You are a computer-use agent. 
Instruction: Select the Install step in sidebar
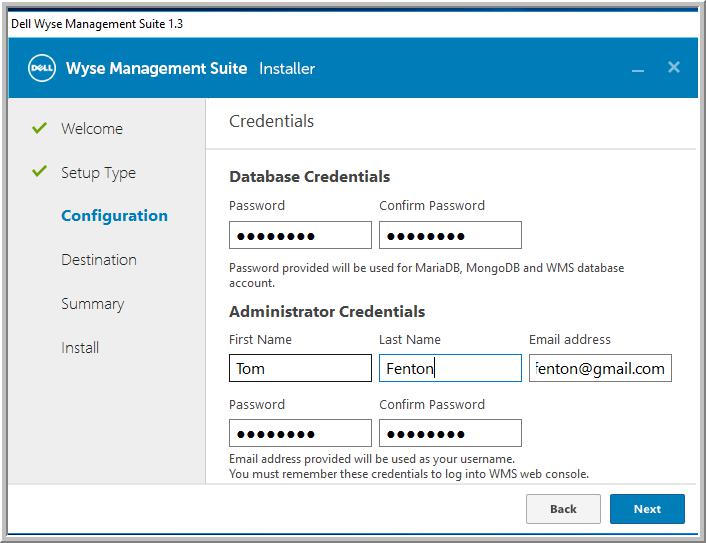pyautogui.click(x=80, y=348)
